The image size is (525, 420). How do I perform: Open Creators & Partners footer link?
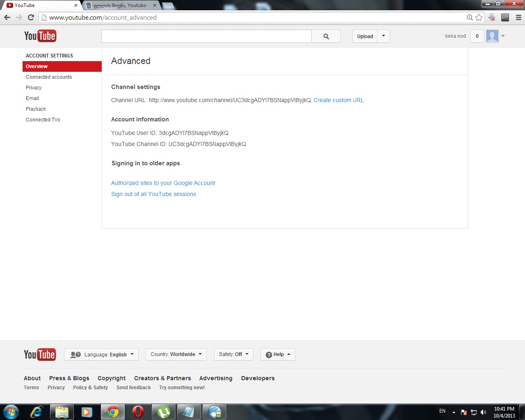pos(162,378)
